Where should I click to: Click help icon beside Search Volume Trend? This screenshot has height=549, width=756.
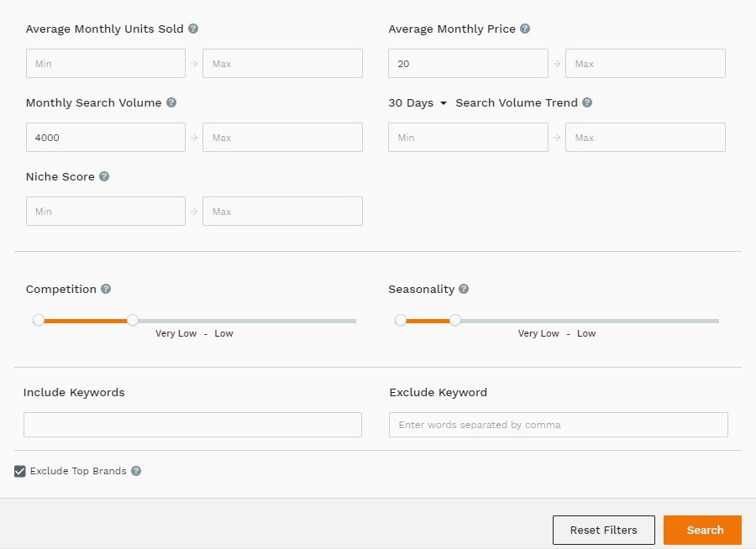tap(587, 102)
